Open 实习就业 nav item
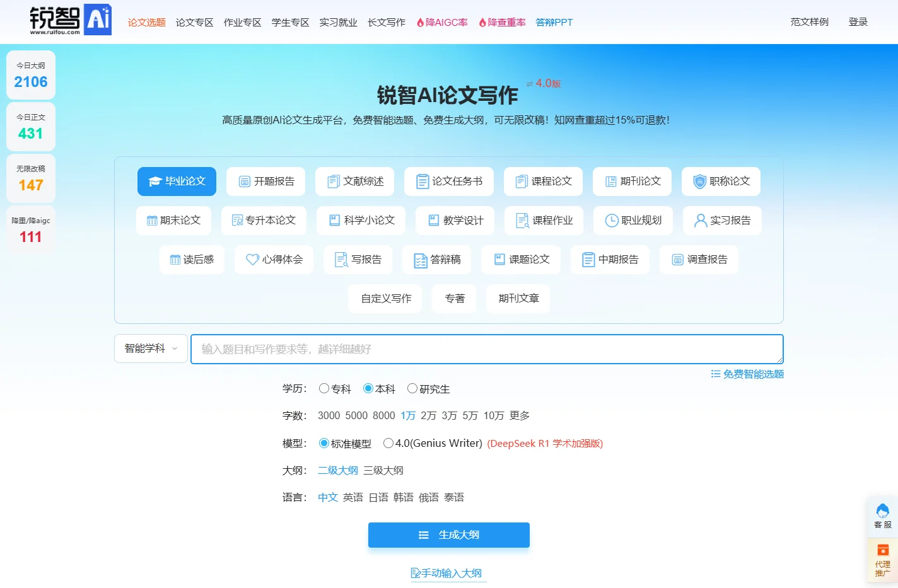 click(x=339, y=22)
